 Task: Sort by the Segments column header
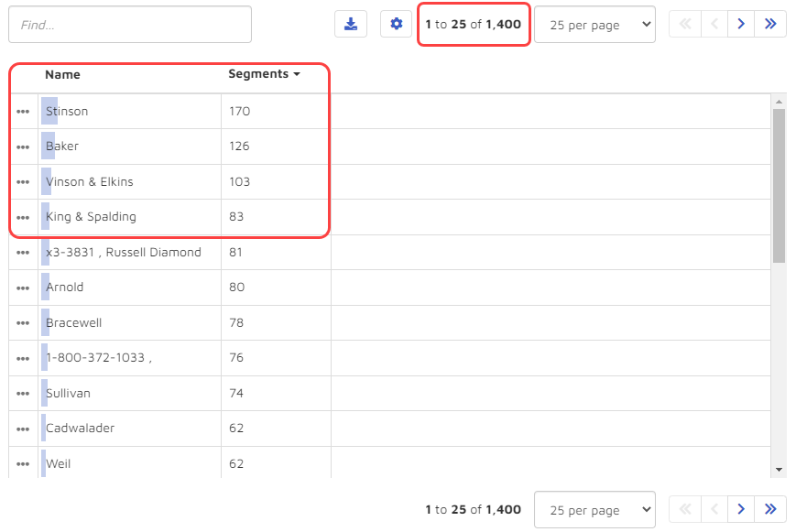(x=264, y=74)
